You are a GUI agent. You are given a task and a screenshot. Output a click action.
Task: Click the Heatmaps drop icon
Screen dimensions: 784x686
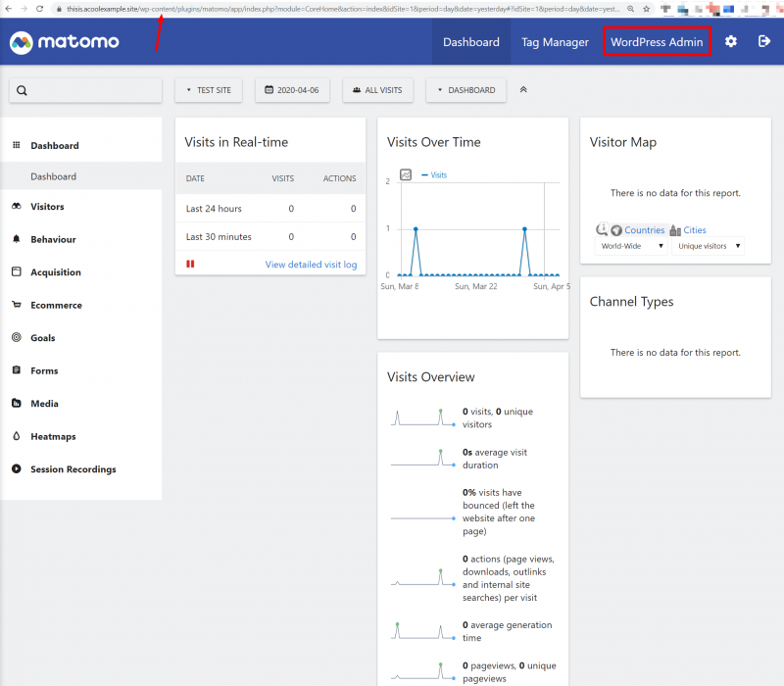tap(17, 436)
